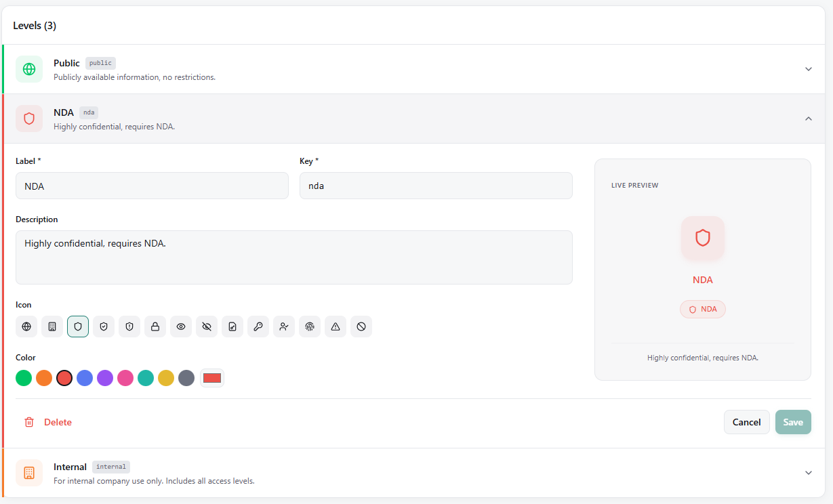Image resolution: width=833 pixels, height=504 pixels.
Task: Expand the Public level row
Action: (x=808, y=69)
